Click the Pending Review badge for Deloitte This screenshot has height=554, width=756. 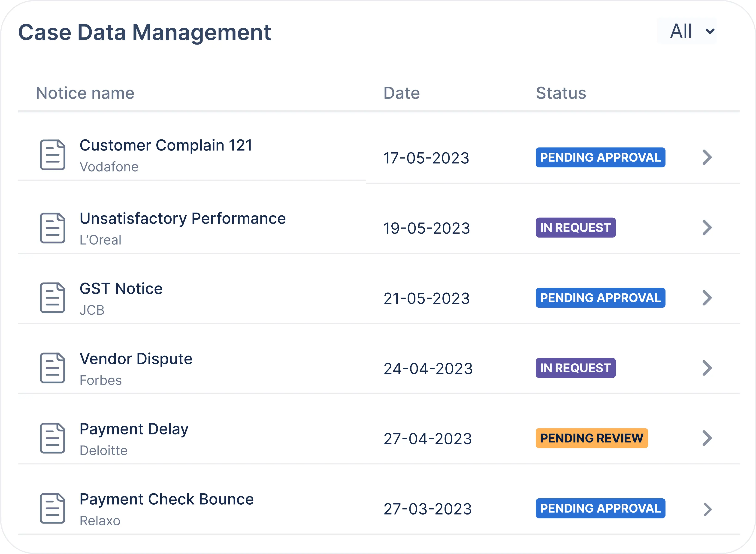(x=592, y=438)
